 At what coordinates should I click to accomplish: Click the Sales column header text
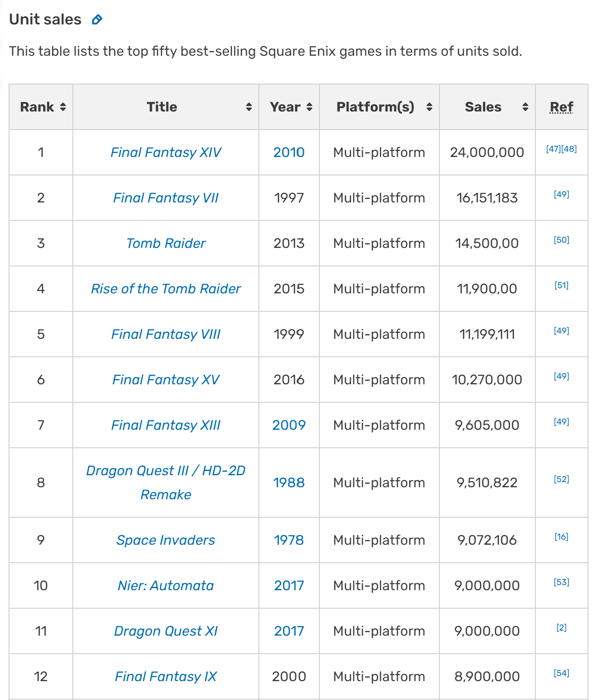pos(483,107)
